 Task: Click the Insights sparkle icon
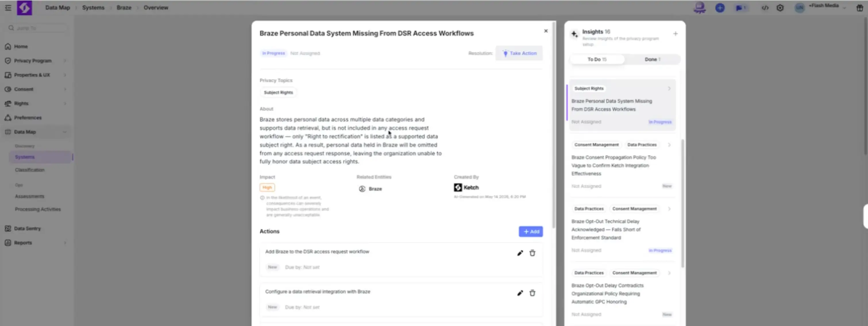574,34
